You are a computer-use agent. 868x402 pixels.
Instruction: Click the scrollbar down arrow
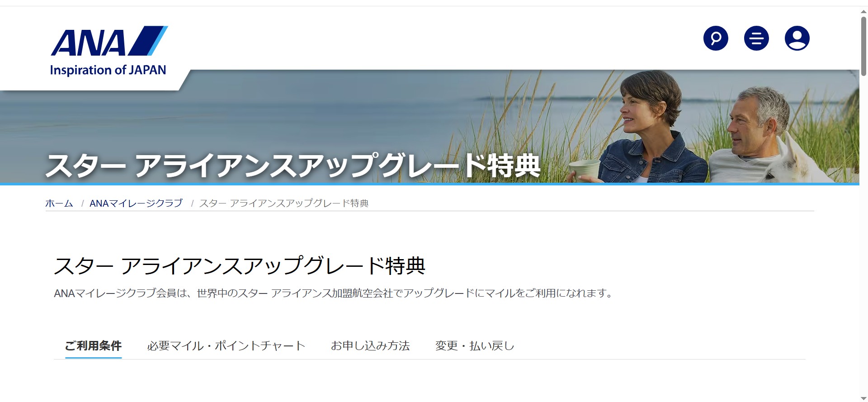pyautogui.click(x=863, y=398)
